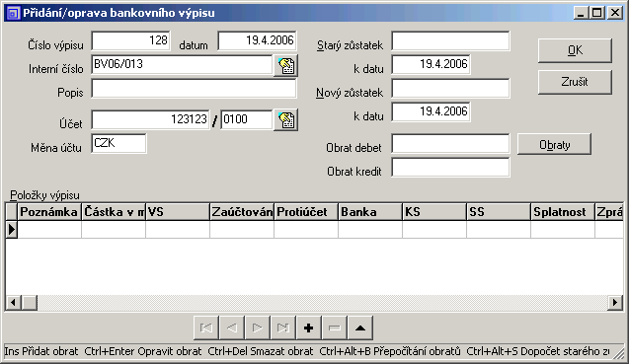Click the Obraty button
The width and height of the screenshot is (629, 364).
click(x=554, y=144)
